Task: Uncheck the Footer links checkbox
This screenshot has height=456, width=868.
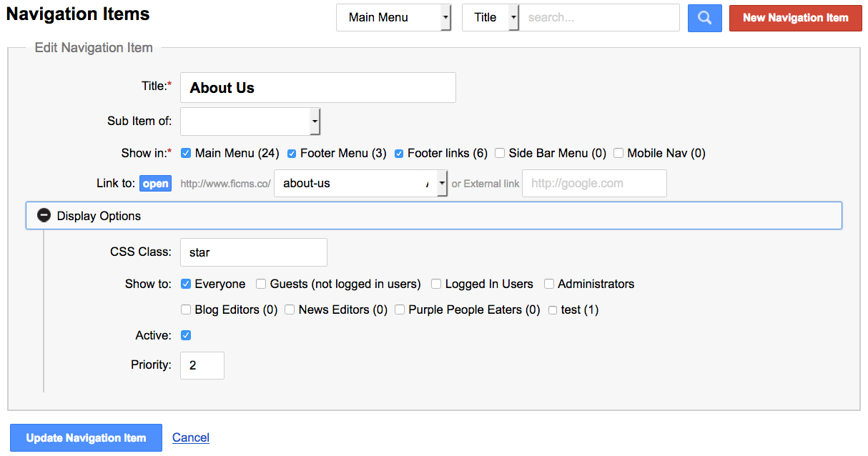Action: click(x=399, y=153)
